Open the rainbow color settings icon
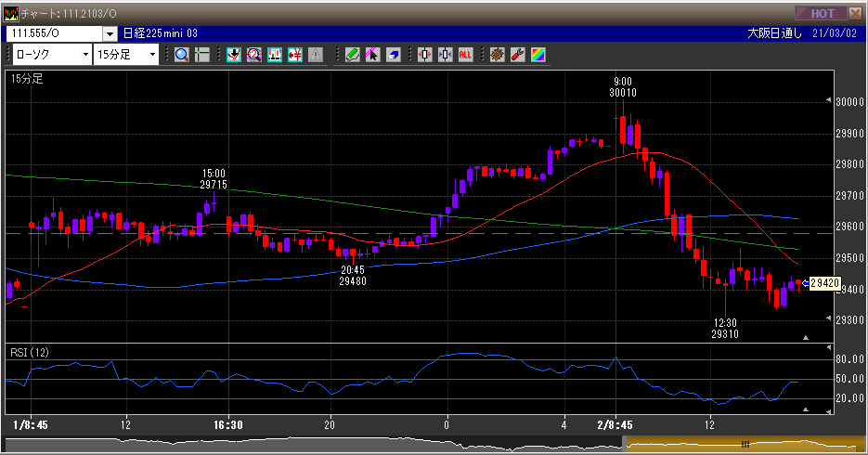The height and width of the screenshot is (455, 868). 538,54
